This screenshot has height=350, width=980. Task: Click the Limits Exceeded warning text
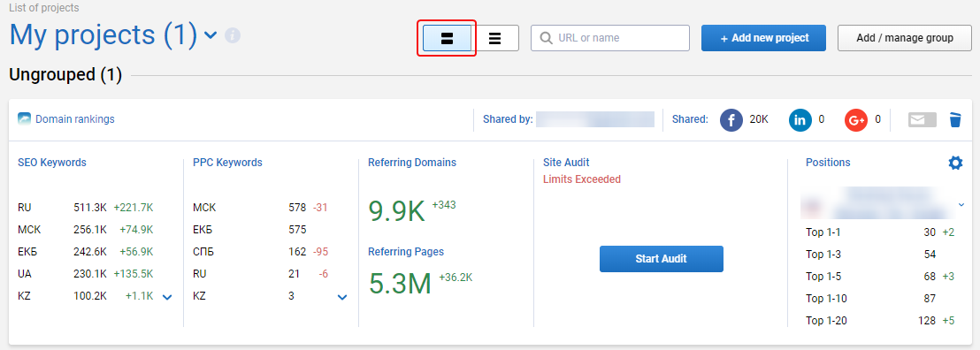(582, 179)
